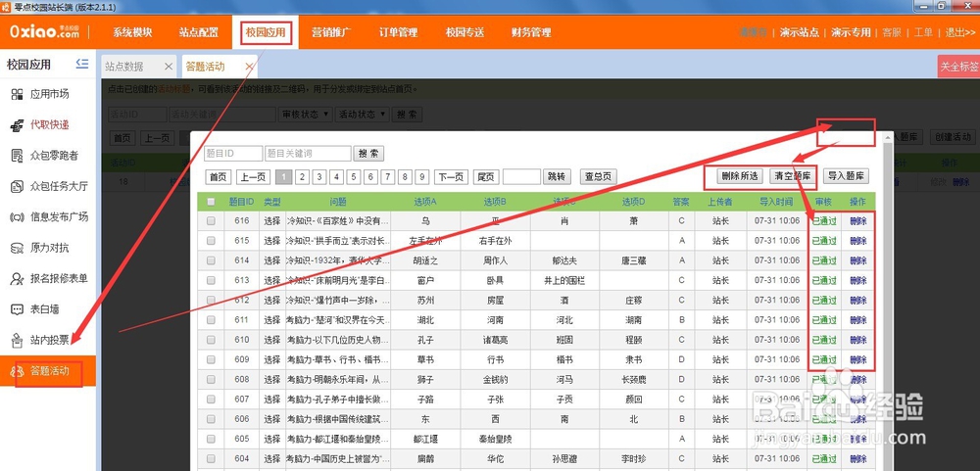Click the dialog 搜索 button
980x471 pixels.
pyautogui.click(x=368, y=154)
